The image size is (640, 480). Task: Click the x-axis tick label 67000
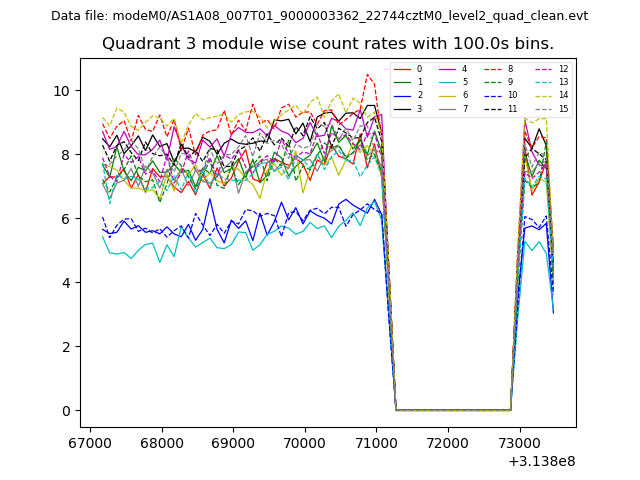tap(91, 443)
